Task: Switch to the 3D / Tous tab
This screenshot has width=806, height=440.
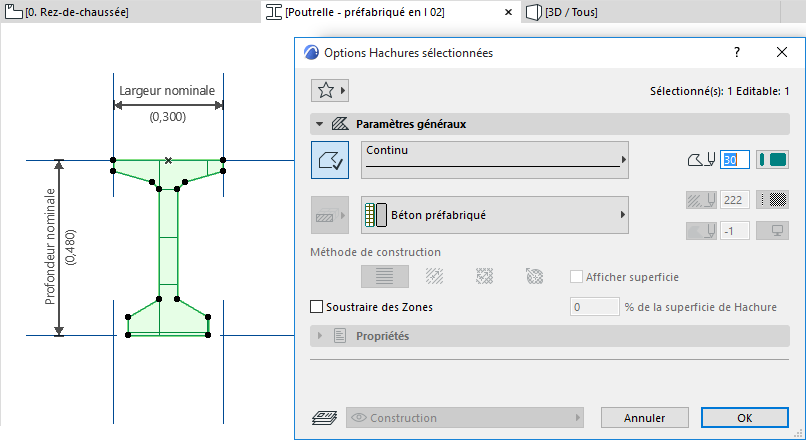Action: 570,12
